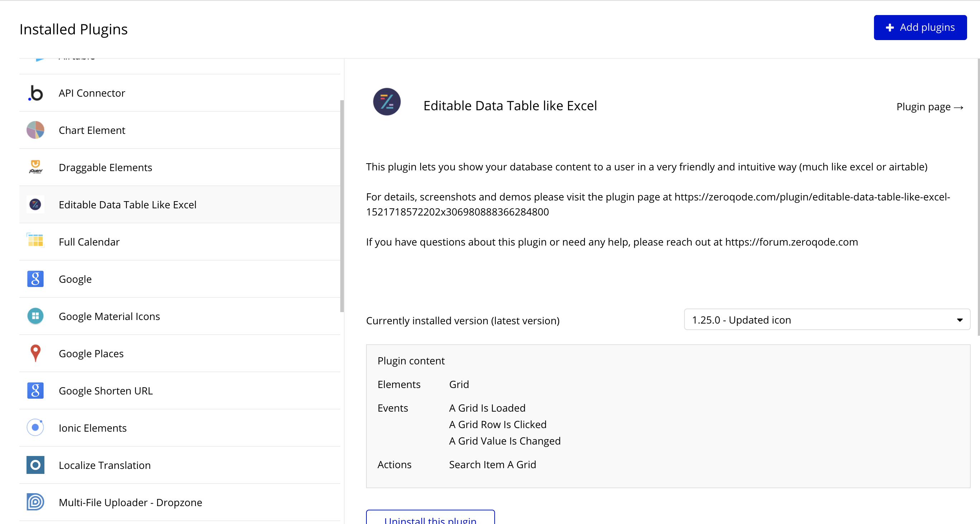Click 'A Grid Value Is Changed' text
This screenshot has height=524, width=980.
pos(505,441)
